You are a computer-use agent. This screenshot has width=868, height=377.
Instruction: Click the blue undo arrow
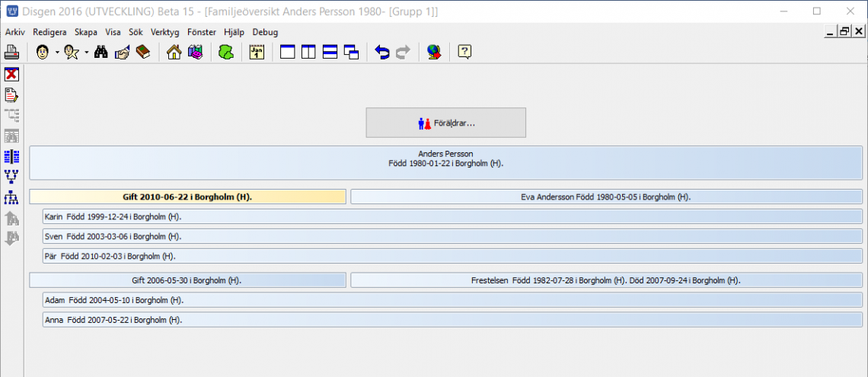[x=382, y=53]
